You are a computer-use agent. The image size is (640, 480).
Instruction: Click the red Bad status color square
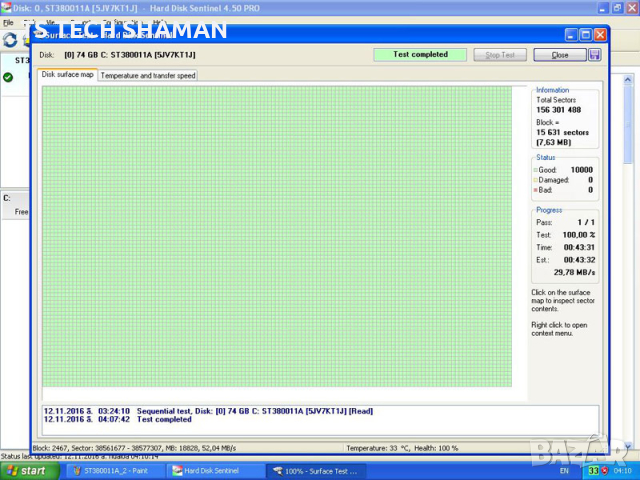click(x=536, y=189)
